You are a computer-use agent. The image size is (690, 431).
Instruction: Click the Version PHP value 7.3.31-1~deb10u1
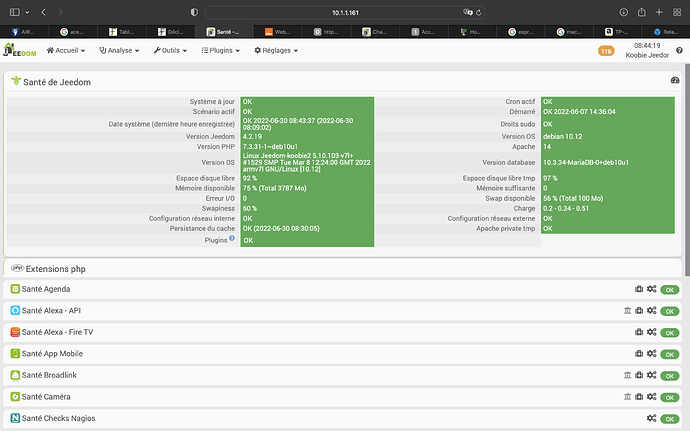coord(270,147)
